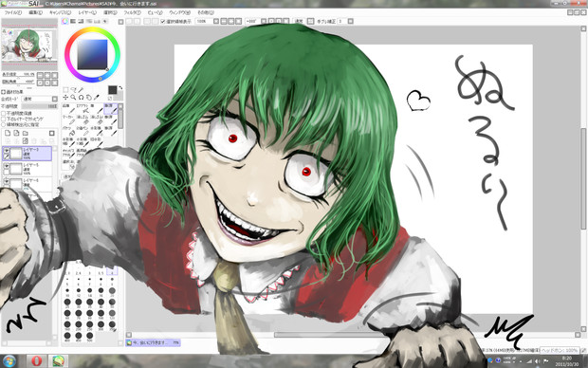Toggle the color wheel panel icon

coord(64,22)
